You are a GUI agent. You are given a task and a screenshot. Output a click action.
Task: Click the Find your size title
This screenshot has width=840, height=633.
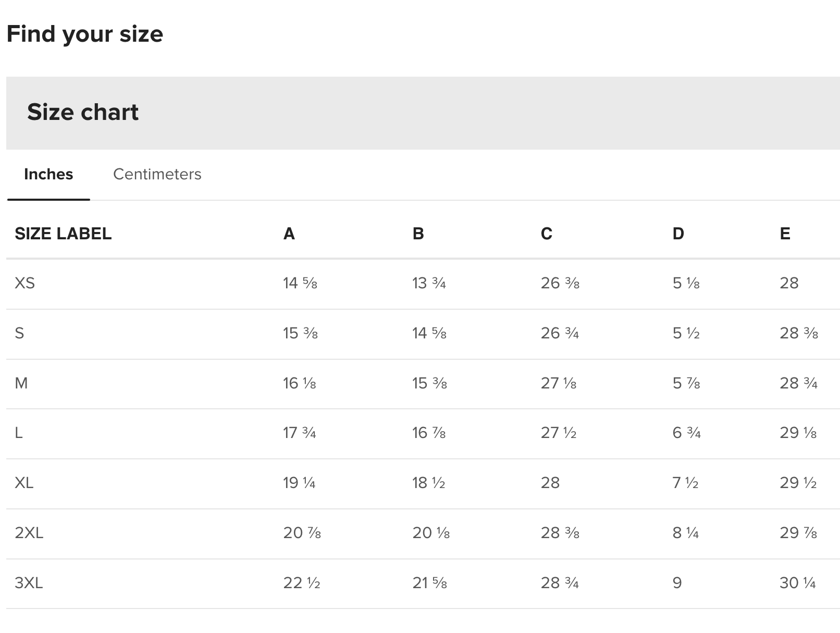[85, 34]
